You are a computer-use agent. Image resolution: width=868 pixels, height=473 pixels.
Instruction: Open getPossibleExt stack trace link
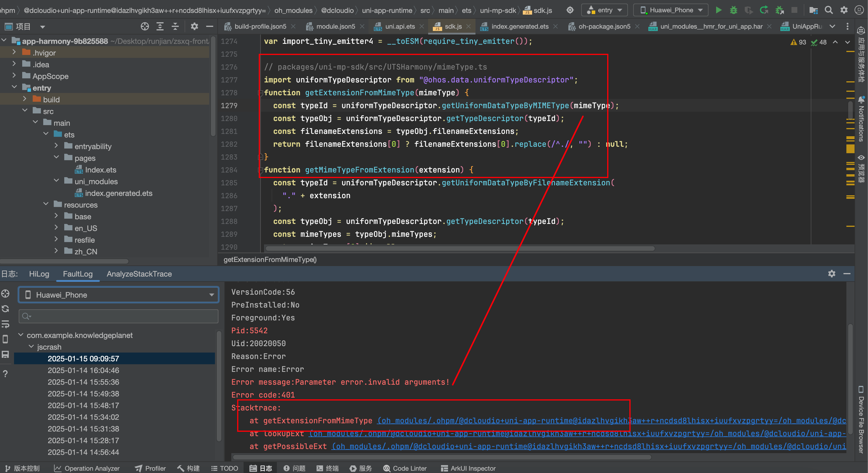589,446
